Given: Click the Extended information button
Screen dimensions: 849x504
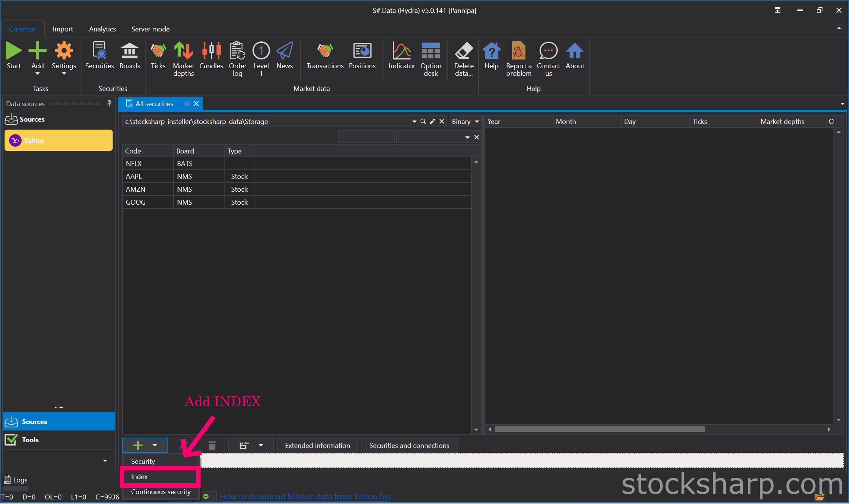Looking at the screenshot, I should click(317, 446).
